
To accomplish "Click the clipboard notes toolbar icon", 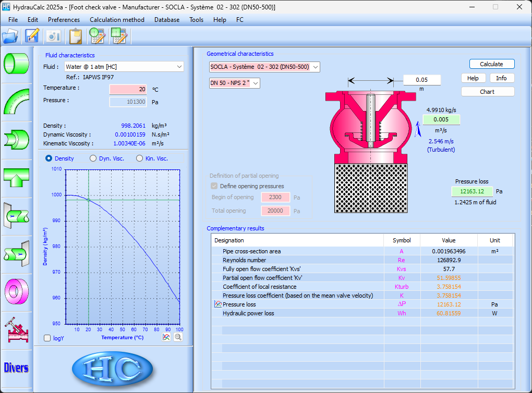I will (76, 36).
